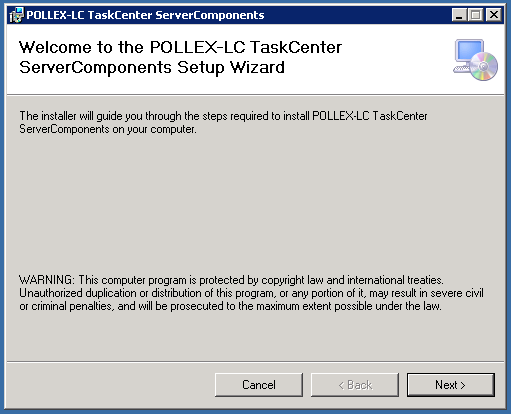Click the Unauthorized duplication warning sentence

pos(251,293)
